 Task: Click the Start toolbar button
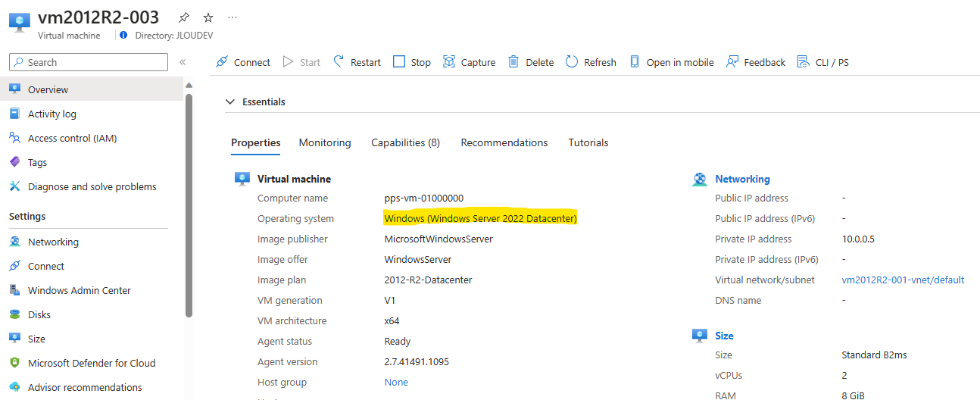click(x=301, y=62)
